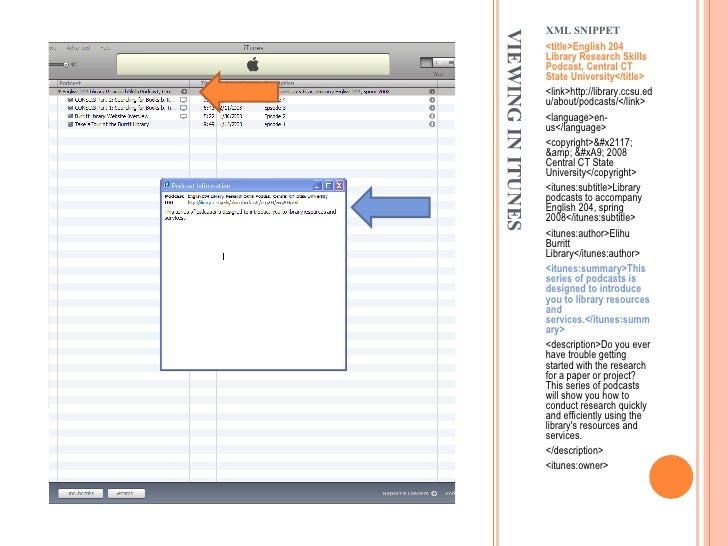This screenshot has width=728, height=546.
Task: Click the blue itunes:summary tag text on the slide
Action: (598, 299)
